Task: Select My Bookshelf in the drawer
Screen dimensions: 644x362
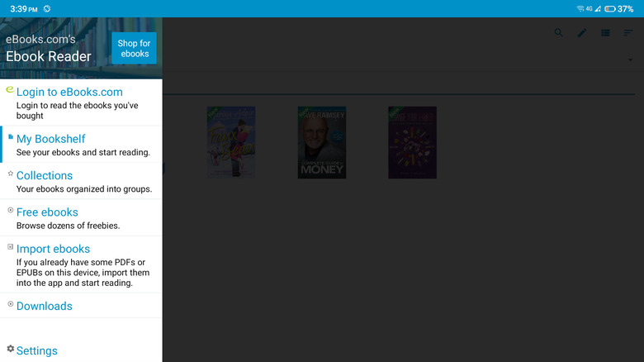Action: pos(51,139)
